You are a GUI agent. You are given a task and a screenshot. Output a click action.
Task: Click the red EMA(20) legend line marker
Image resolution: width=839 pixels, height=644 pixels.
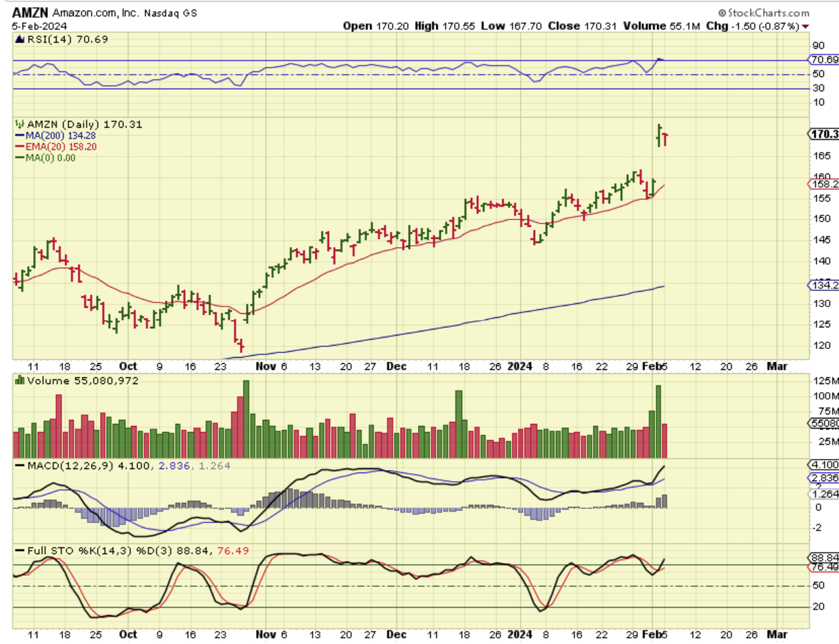[20, 146]
